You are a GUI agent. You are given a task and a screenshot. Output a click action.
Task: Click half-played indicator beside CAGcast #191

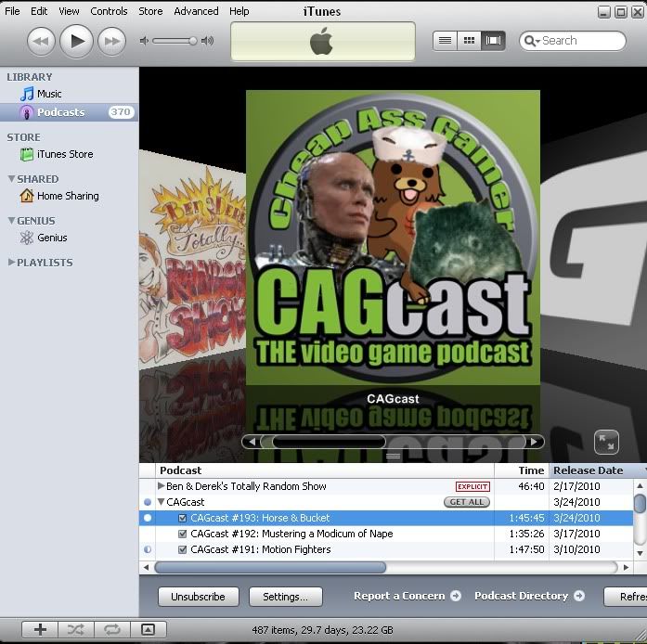(x=148, y=549)
